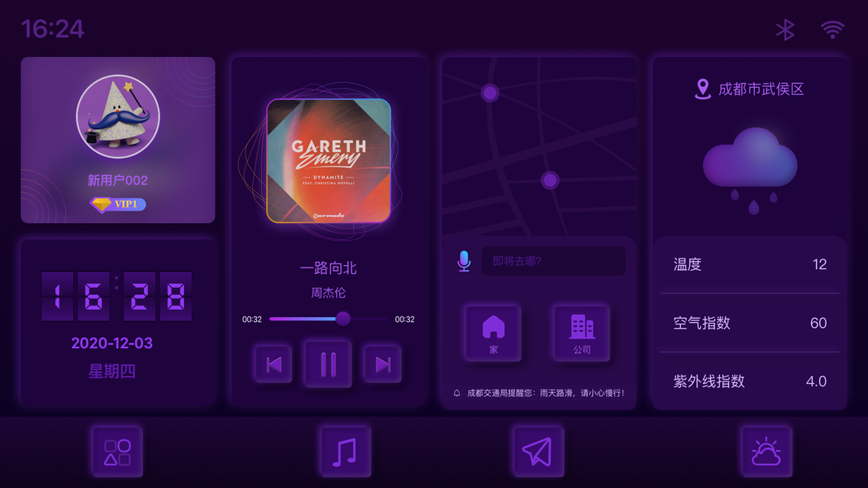Image resolution: width=868 pixels, height=488 pixels.
Task: Click the artist name 周杰伦
Action: click(x=329, y=293)
